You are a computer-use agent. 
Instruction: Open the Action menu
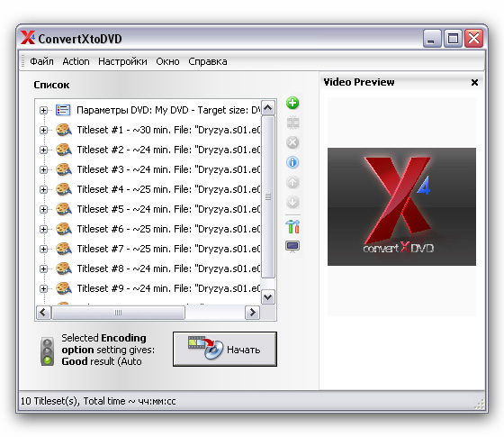pos(76,61)
